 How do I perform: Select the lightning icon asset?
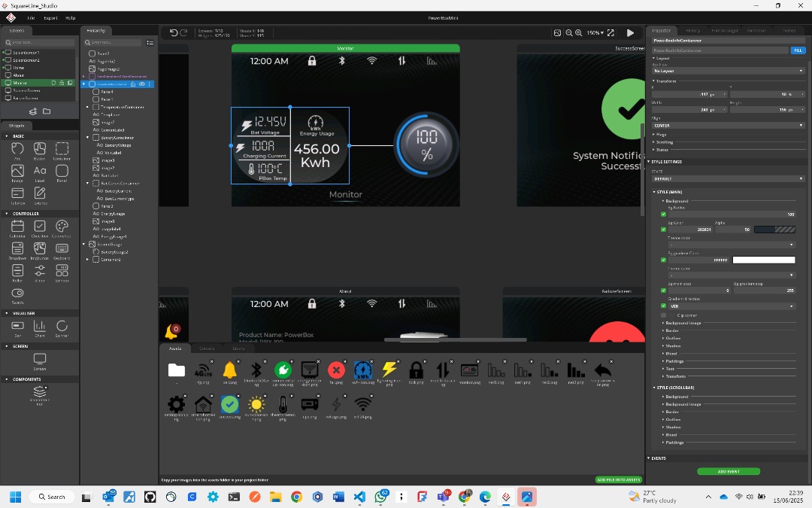click(x=389, y=370)
